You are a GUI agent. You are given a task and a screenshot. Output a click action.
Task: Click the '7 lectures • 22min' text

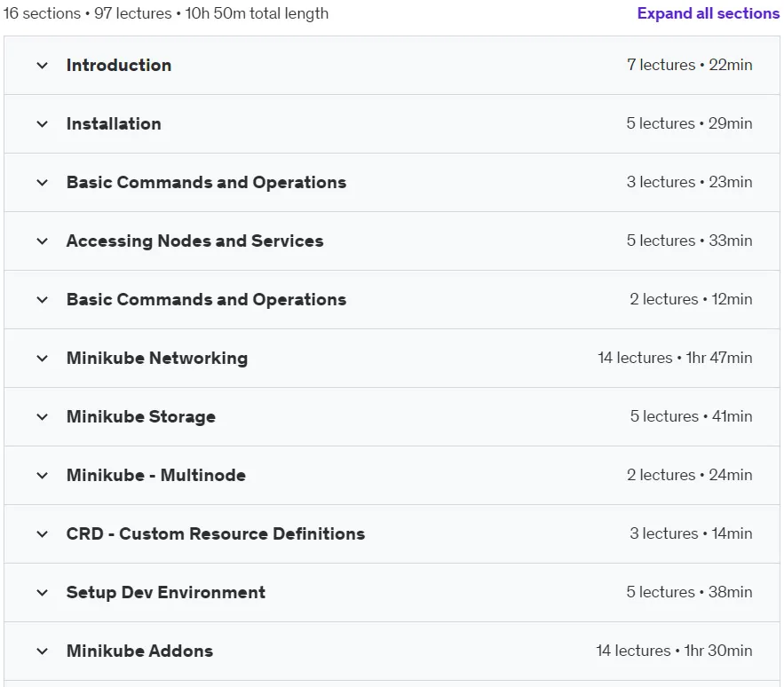[690, 65]
